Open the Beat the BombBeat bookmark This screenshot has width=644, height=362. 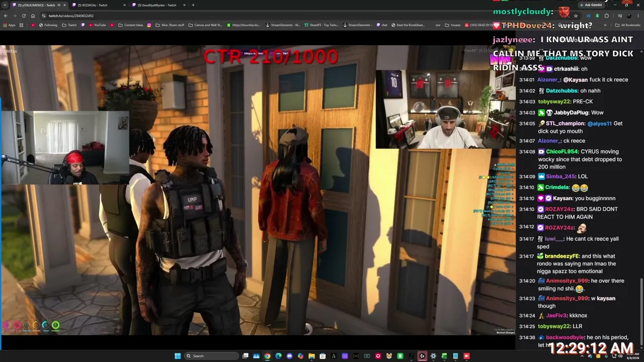click(x=408, y=25)
